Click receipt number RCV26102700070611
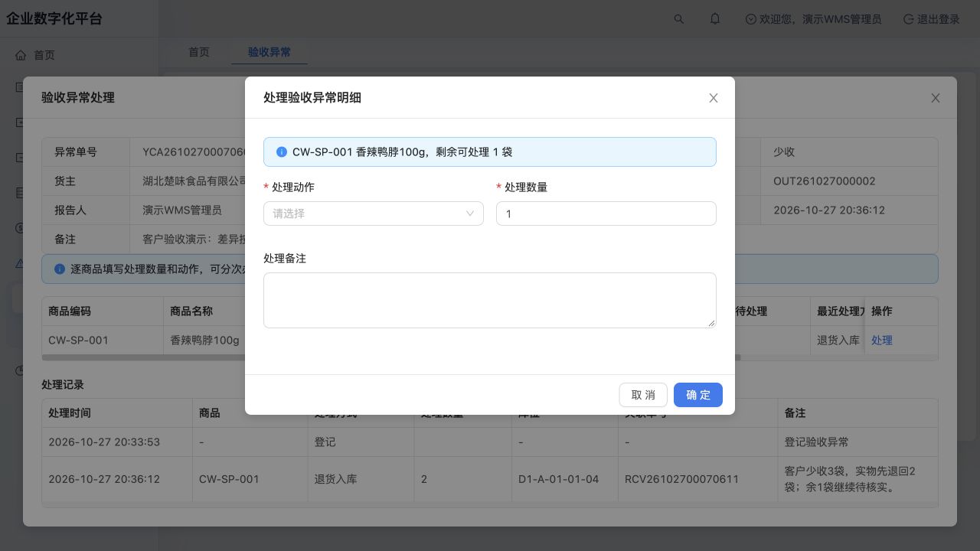 [681, 479]
